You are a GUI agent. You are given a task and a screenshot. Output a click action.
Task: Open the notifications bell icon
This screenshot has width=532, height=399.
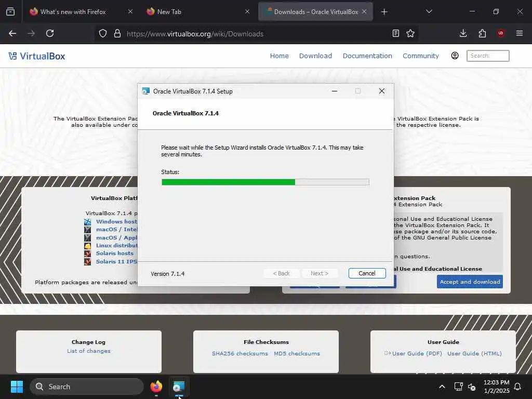518,387
